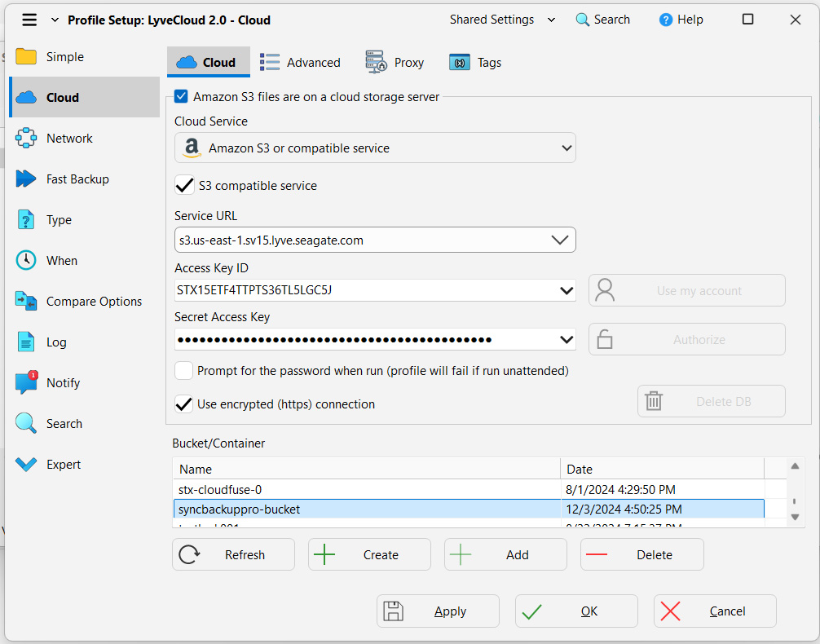The width and height of the screenshot is (820, 644).
Task: Click the blue cloud icon on Cloud tab
Action: tap(187, 62)
